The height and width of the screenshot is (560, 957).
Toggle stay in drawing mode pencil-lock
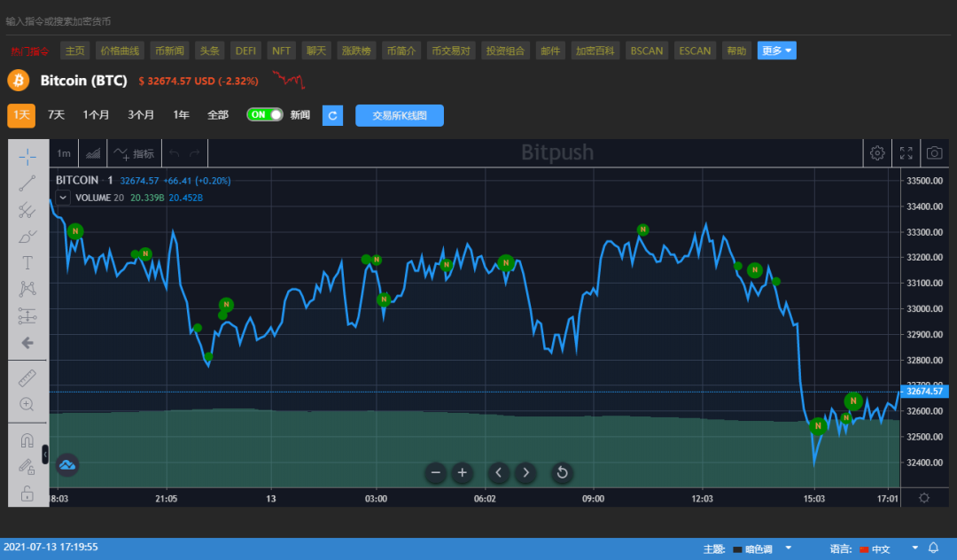click(27, 467)
